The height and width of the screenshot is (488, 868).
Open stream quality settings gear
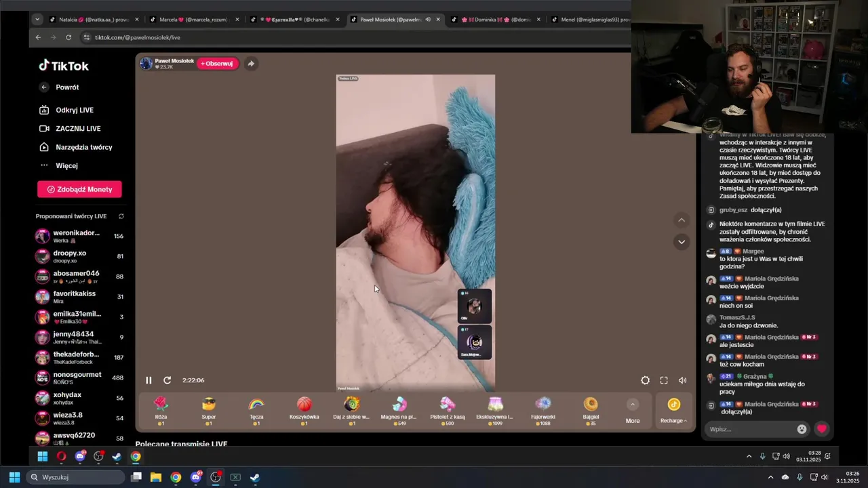645,380
